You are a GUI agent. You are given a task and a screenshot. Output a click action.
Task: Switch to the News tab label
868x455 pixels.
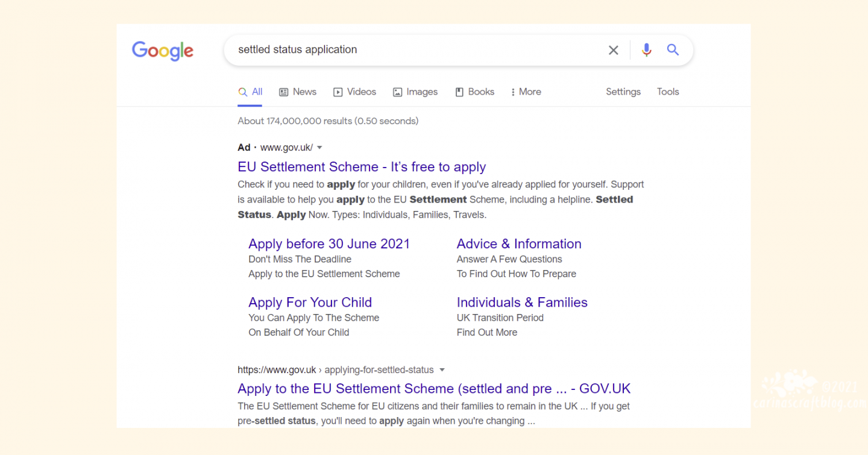point(304,92)
